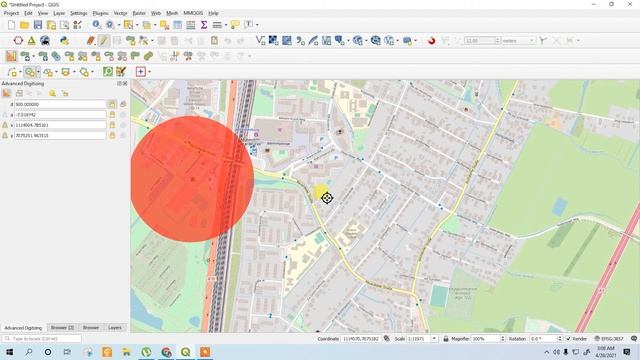Open File Explorer from the taskbar
This screenshot has height=360, width=640.
[127, 352]
